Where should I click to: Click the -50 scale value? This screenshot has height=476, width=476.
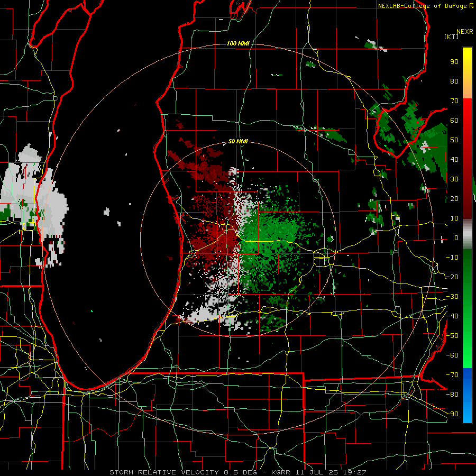[452, 336]
